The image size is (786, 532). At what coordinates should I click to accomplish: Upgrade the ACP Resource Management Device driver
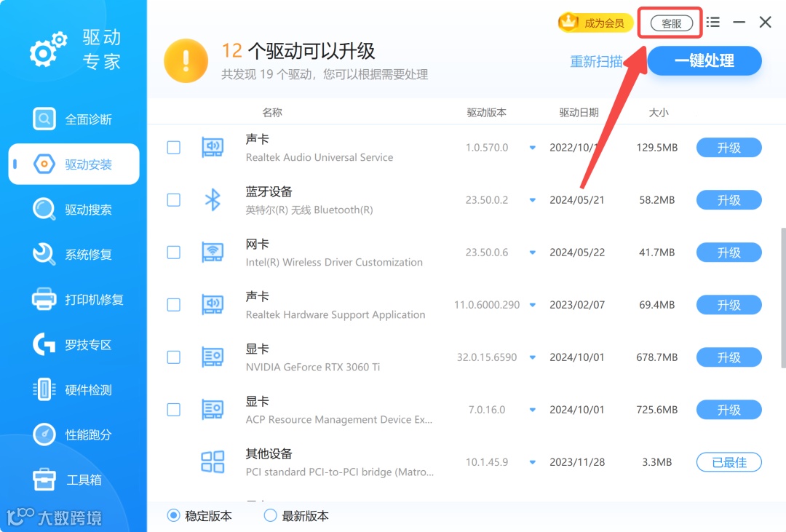[729, 410]
